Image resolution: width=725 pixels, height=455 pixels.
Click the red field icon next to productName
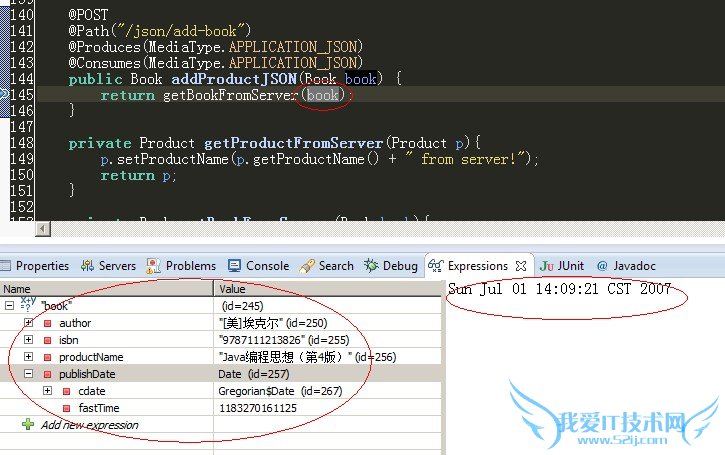coord(48,357)
